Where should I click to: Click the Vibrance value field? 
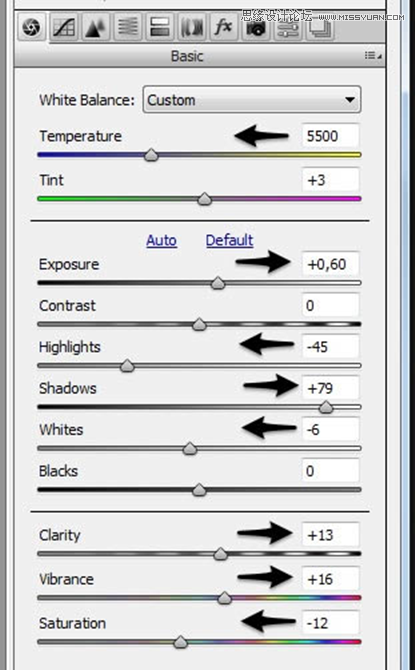click(330, 579)
